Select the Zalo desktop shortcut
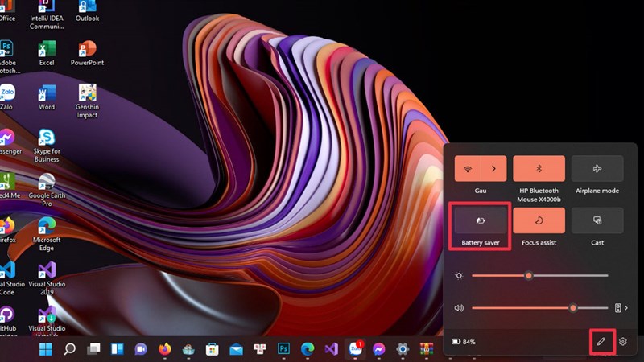The image size is (644, 362). (x=7, y=97)
